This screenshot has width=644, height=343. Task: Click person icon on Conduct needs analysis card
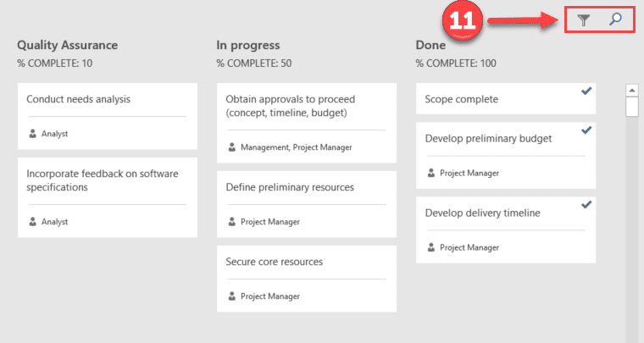pyautogui.click(x=32, y=133)
